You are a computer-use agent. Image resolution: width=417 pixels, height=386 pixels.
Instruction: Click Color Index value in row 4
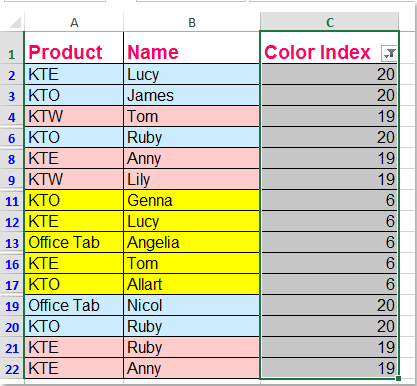[329, 116]
